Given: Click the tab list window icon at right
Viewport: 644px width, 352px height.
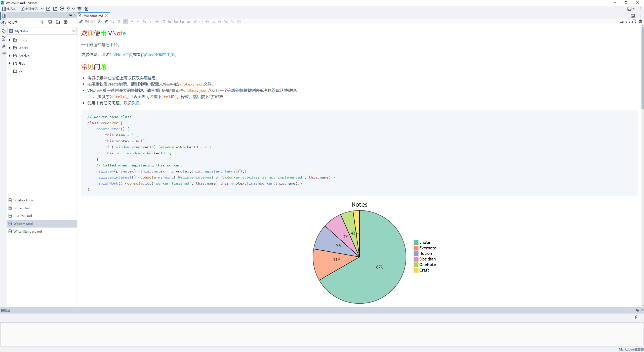Looking at the screenshot, I should click(x=633, y=16).
